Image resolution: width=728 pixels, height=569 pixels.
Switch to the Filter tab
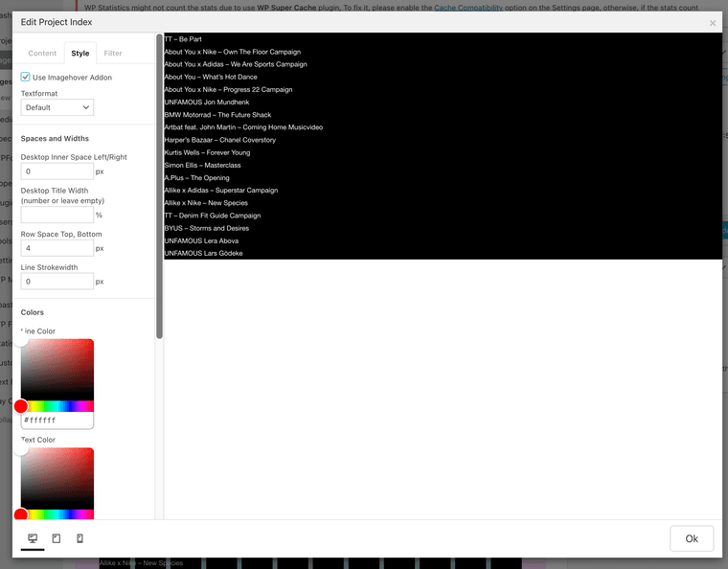click(x=113, y=54)
